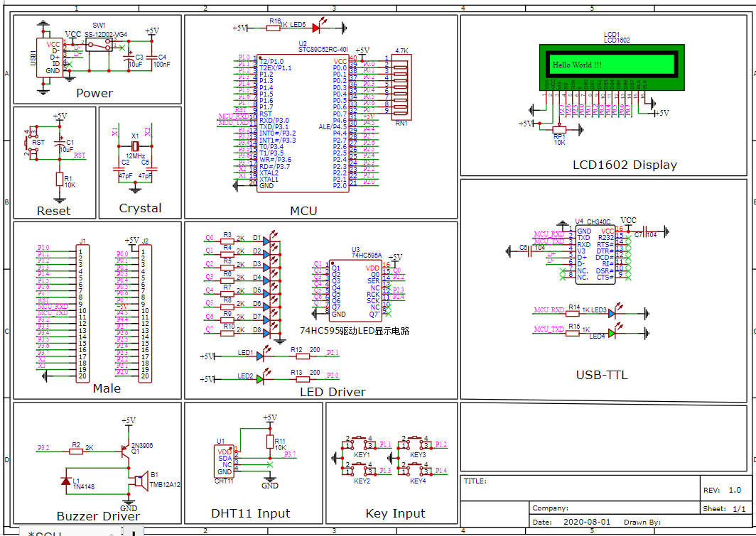Click the "74HC595驱动LED显示电路" annotation
756x536 pixels.
355,331
